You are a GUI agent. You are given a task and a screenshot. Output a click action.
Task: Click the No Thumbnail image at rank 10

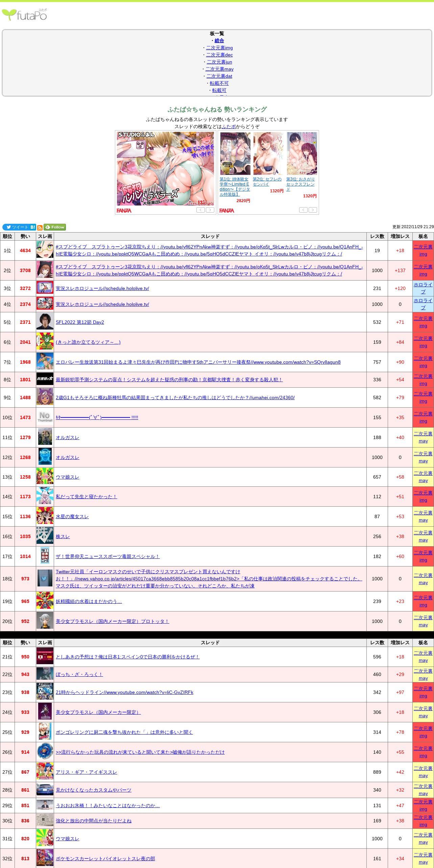point(45,417)
